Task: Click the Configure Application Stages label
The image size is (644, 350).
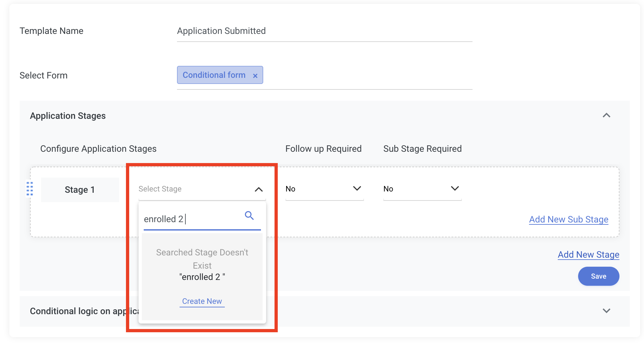Action: click(x=98, y=149)
